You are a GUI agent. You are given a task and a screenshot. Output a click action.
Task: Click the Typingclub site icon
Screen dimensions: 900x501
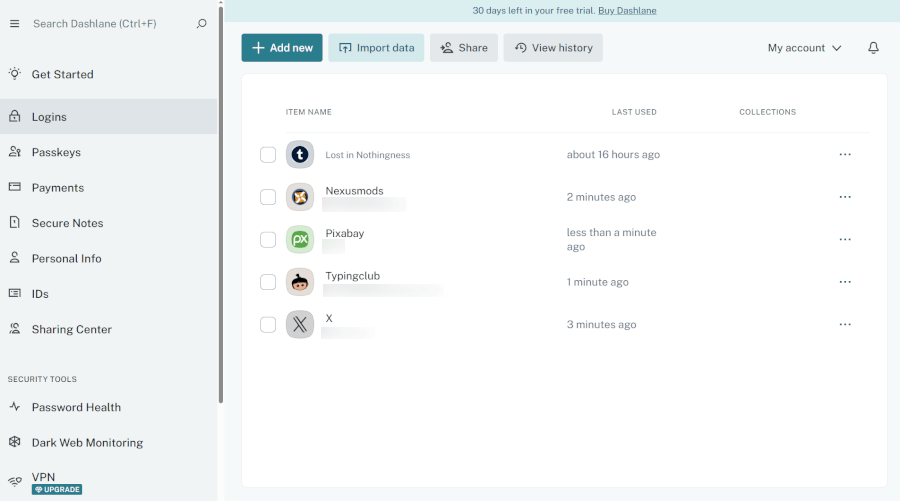point(300,282)
